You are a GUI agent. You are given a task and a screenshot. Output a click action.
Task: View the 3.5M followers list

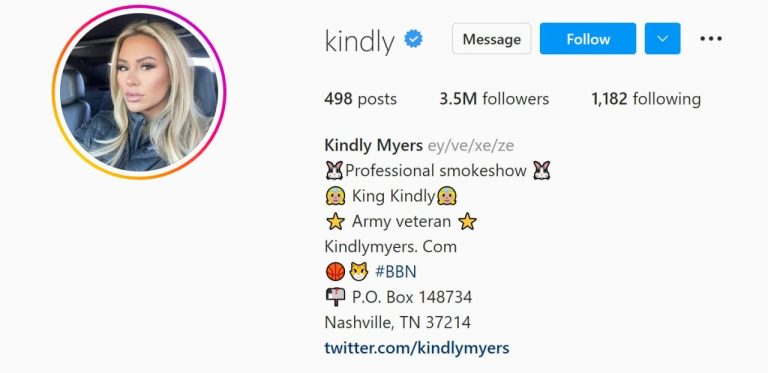494,99
